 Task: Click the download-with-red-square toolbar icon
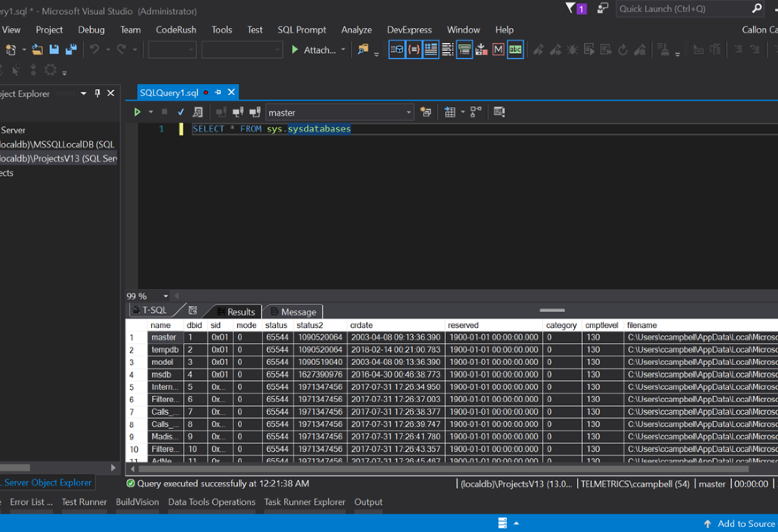(x=481, y=49)
